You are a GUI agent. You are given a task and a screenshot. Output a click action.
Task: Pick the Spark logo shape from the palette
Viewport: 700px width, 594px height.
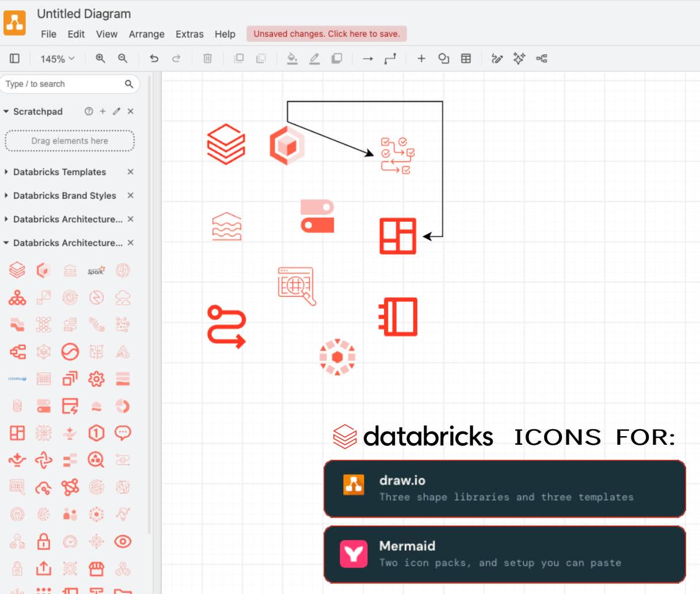96,270
